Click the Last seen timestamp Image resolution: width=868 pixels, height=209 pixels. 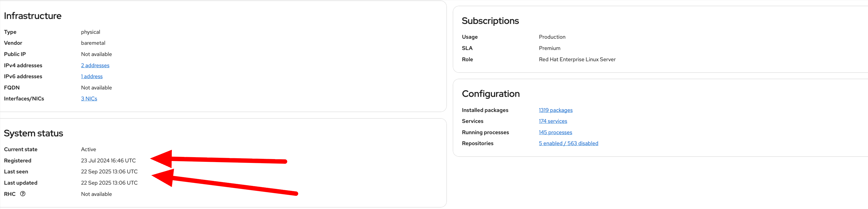click(x=109, y=171)
